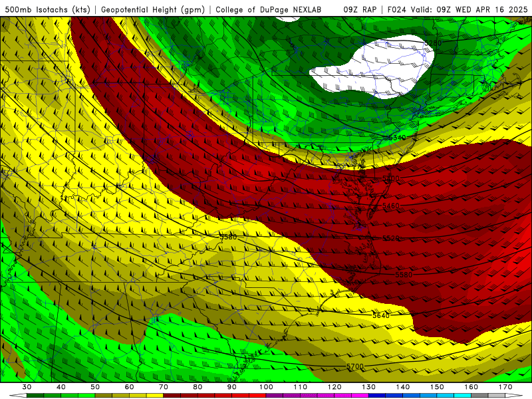Click the 170 value on the color scale

tap(505, 387)
